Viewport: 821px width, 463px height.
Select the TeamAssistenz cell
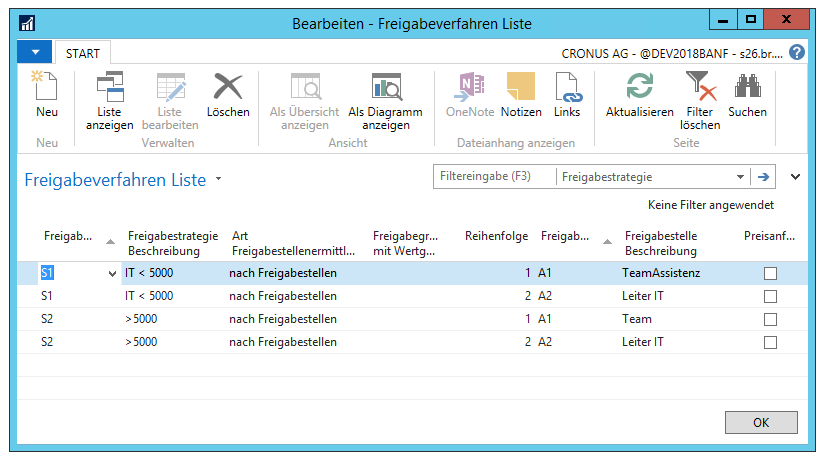[661, 273]
